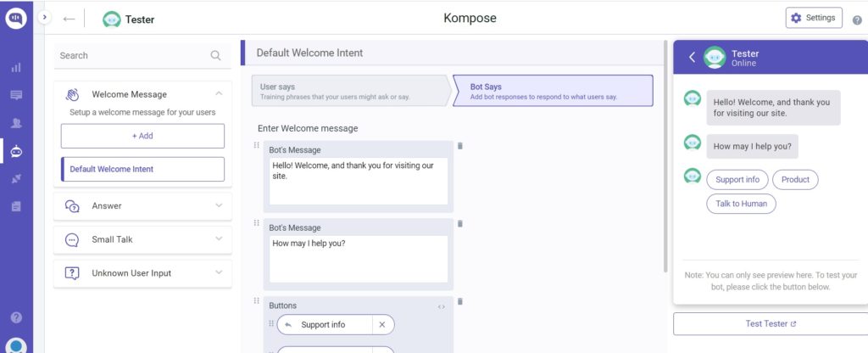Click Talk to Human quick reply
Image resolution: width=868 pixels, height=353 pixels.
tap(741, 204)
